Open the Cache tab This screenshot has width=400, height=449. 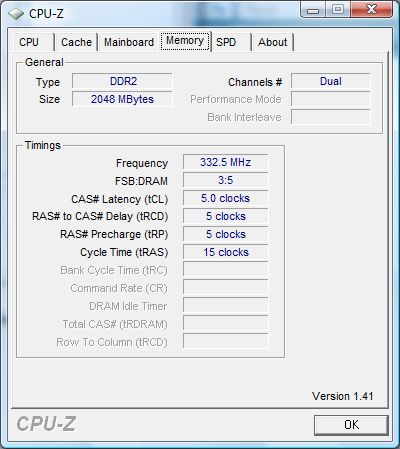coord(76,42)
